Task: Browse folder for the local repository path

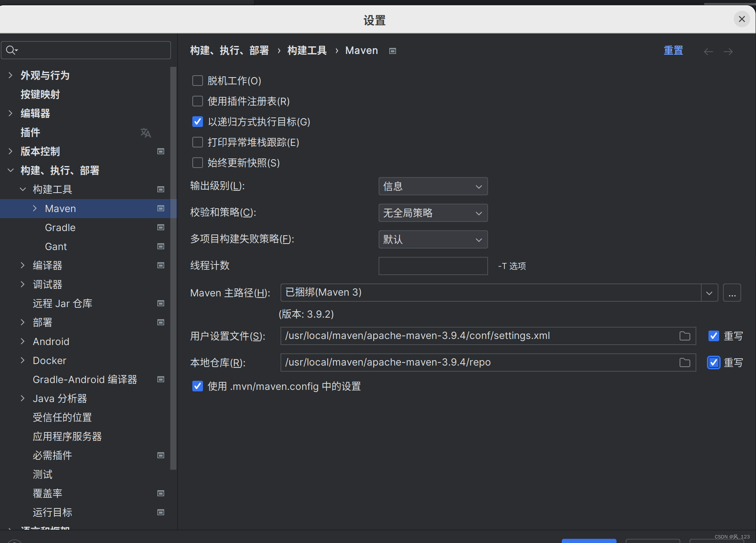Action: (685, 363)
